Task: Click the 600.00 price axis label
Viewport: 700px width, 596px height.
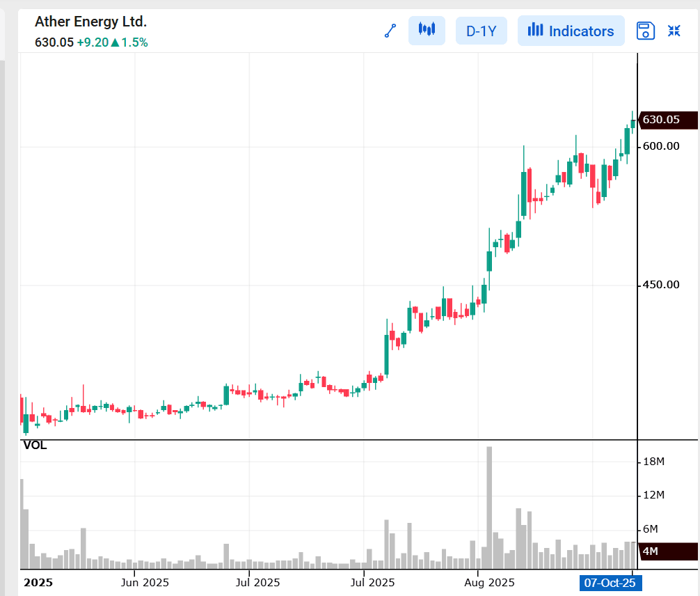Action: (x=661, y=146)
